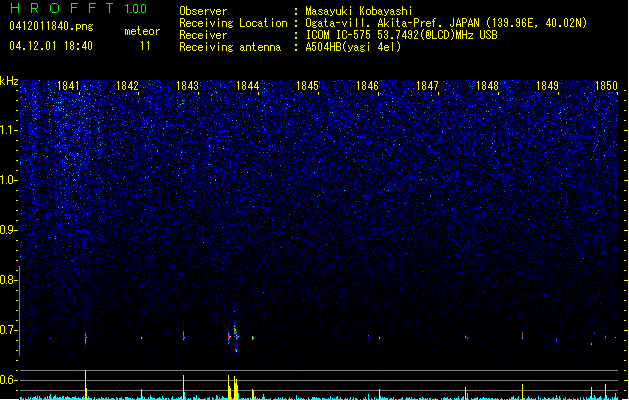Click the ICOM IC-575 53.7492 MHz USB text
629x400 pixels.
coord(401,35)
